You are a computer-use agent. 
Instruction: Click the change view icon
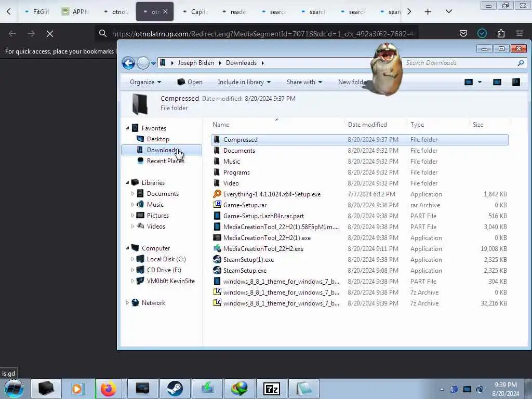coord(469,82)
